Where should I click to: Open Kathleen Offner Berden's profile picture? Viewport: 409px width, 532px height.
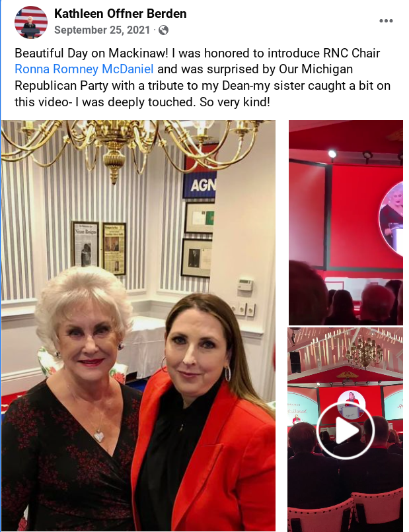click(31, 22)
